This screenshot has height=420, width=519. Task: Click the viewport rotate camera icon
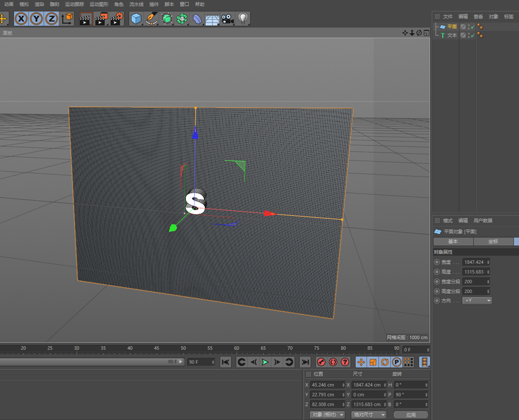coord(419,33)
